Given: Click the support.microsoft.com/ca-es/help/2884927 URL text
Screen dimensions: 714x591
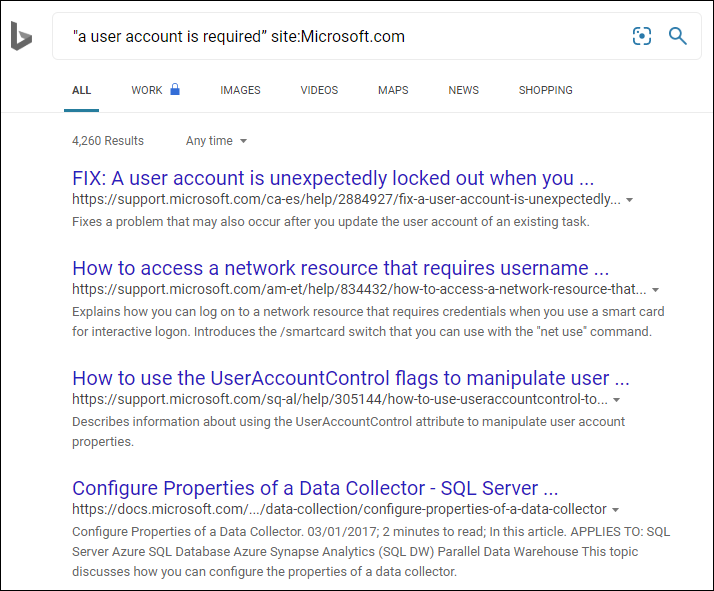Looking at the screenshot, I should (346, 199).
